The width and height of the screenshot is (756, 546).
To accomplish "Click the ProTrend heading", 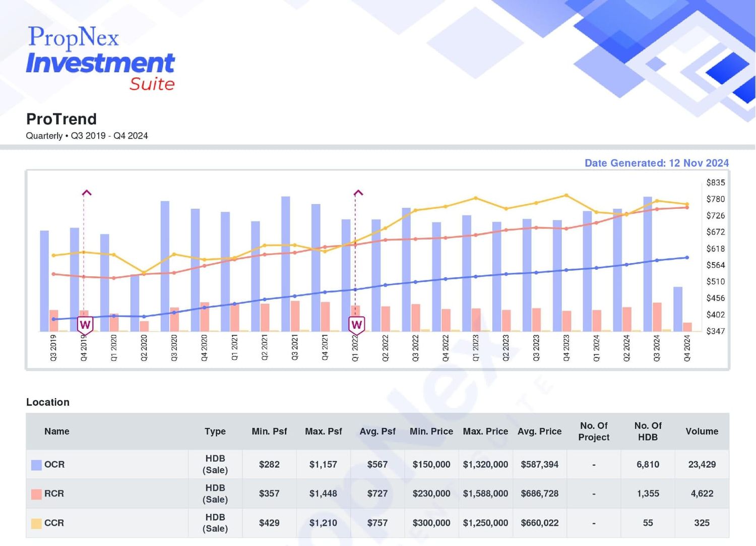I will (x=61, y=119).
